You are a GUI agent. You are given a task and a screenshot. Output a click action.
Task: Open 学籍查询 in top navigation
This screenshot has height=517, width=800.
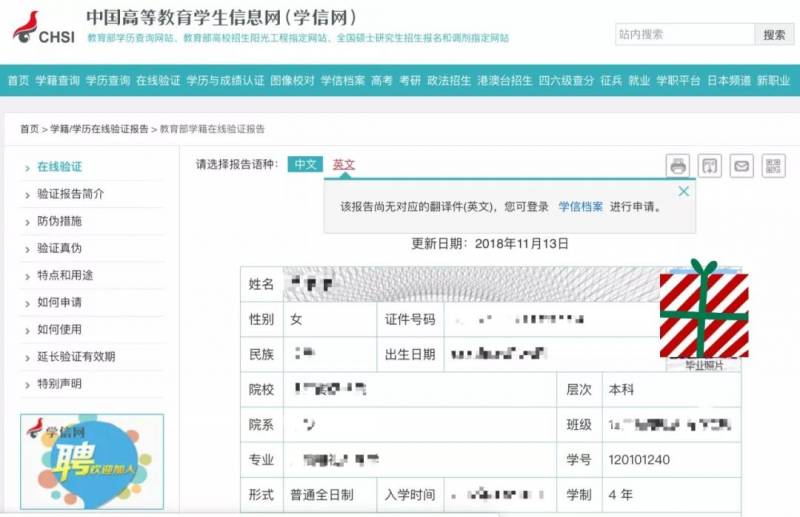tap(57, 80)
